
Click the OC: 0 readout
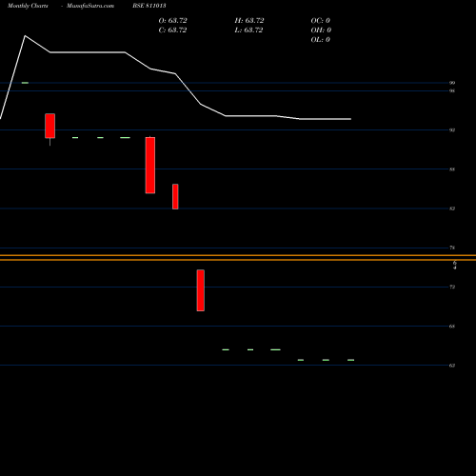click(x=320, y=21)
